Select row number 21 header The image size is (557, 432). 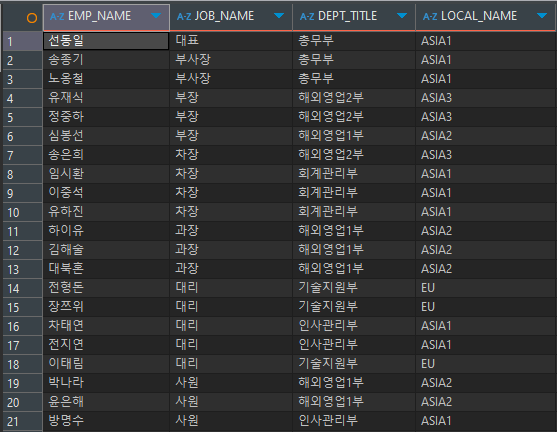pos(22,421)
